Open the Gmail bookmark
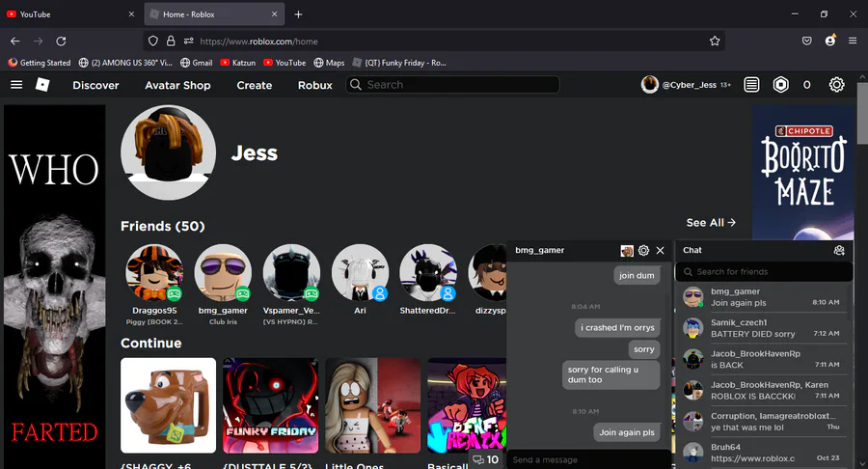This screenshot has height=469, width=868. pos(197,63)
